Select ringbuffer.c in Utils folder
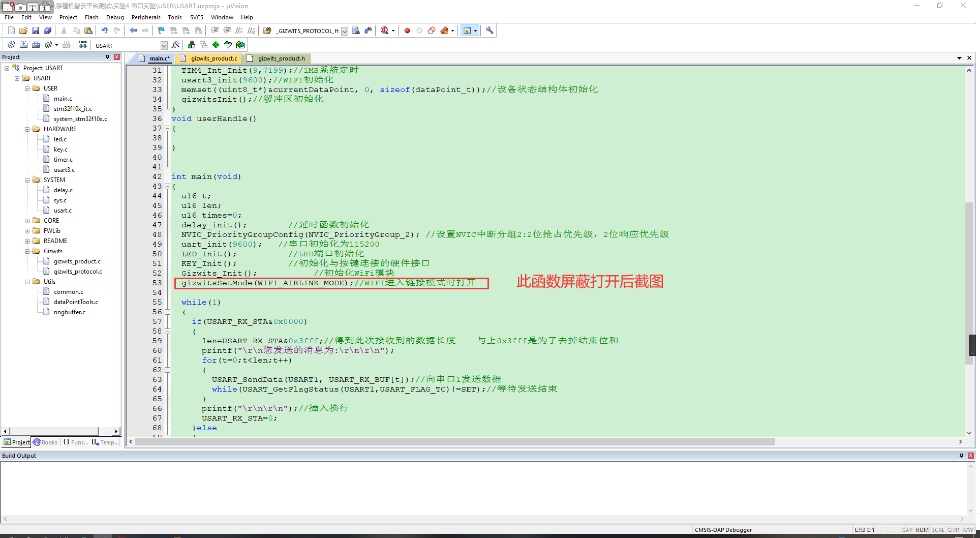980x538 pixels. click(x=70, y=312)
